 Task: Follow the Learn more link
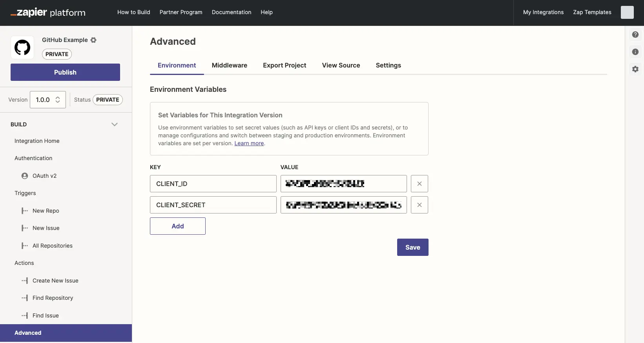pyautogui.click(x=249, y=143)
